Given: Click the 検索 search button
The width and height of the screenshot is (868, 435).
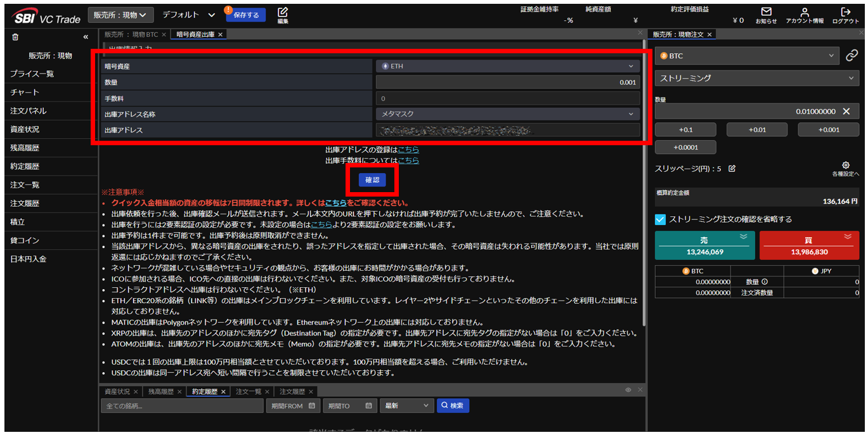Looking at the screenshot, I should [453, 406].
